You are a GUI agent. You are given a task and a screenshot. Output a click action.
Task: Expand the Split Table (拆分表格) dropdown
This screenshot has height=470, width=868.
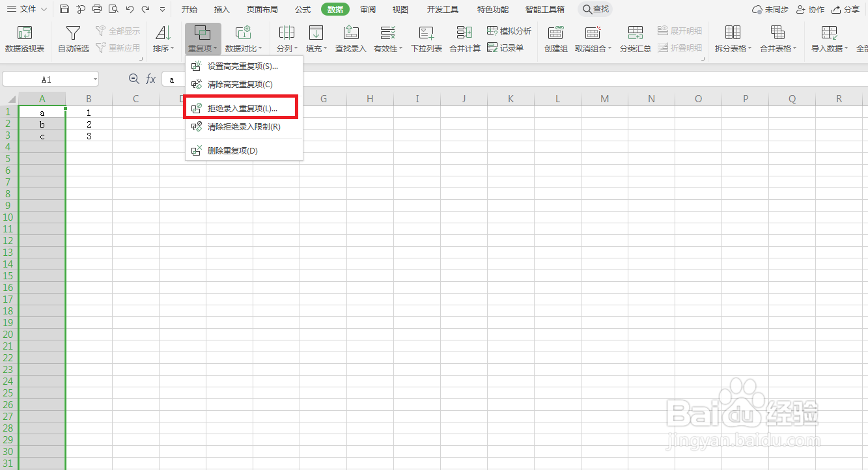pyautogui.click(x=749, y=49)
